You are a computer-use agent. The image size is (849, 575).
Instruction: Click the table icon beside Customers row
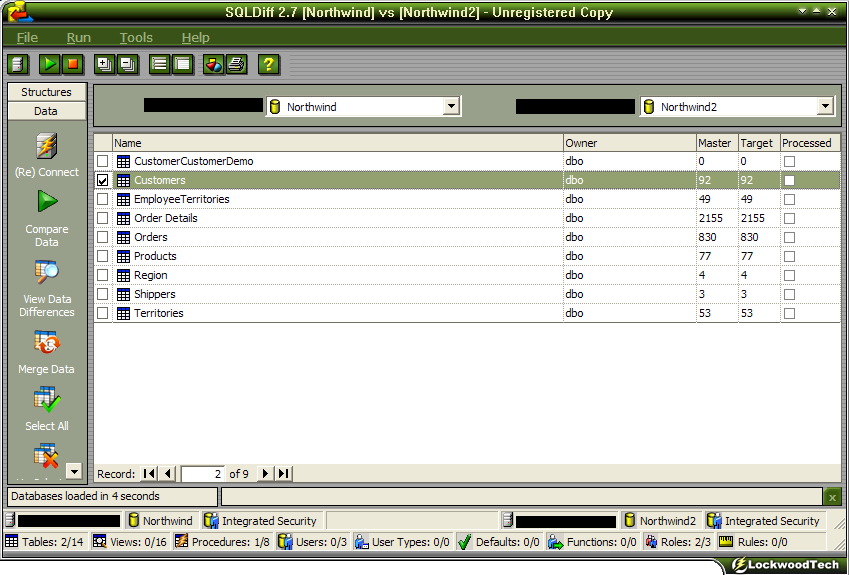[x=123, y=180]
